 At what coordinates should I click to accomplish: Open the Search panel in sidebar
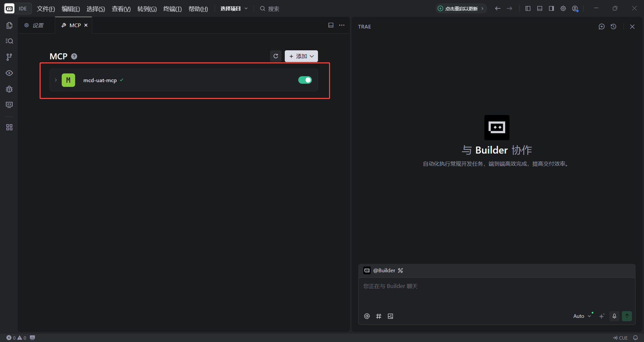tap(9, 41)
